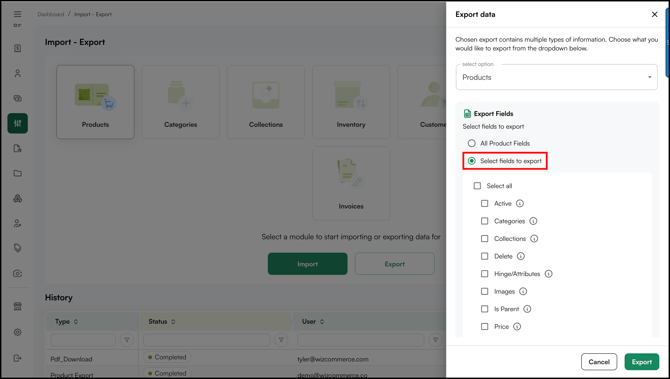The image size is (670, 379).
Task: Select the Categories module card
Action: [180, 102]
